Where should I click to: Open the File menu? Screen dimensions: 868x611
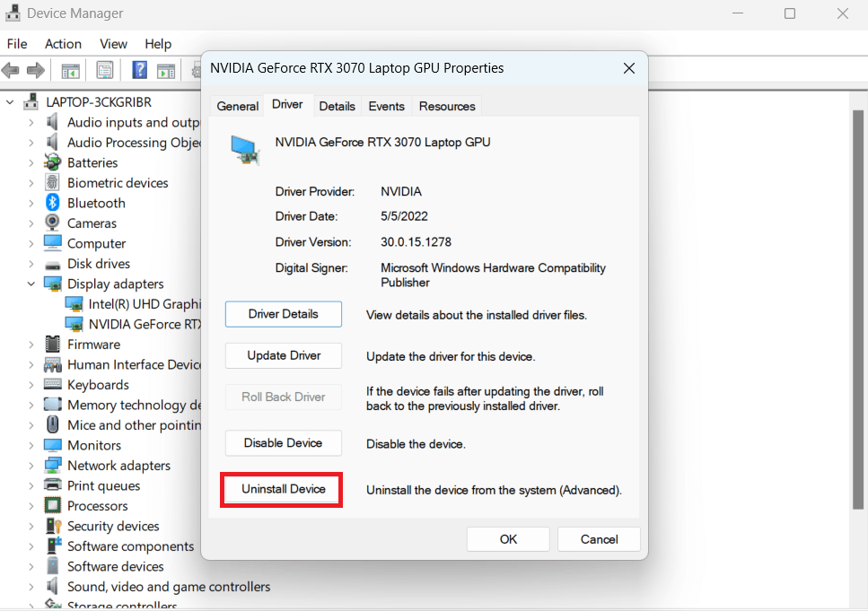(17, 44)
